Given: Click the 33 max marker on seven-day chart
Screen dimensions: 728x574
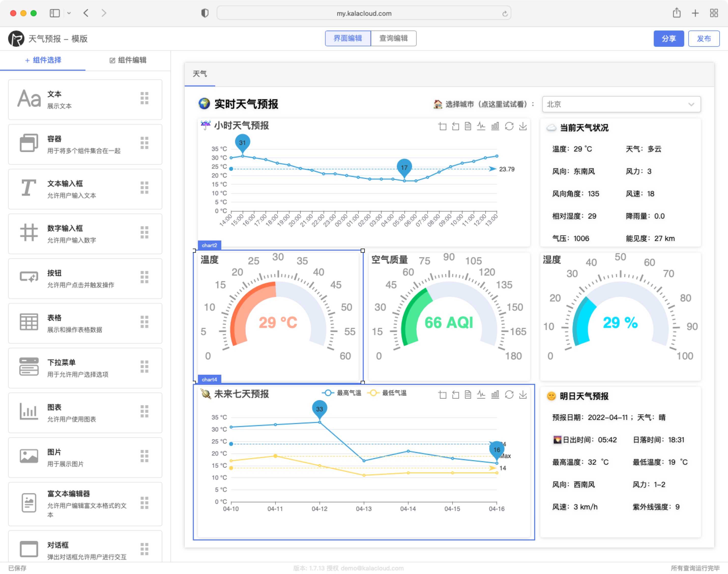Looking at the screenshot, I should pos(319,410).
